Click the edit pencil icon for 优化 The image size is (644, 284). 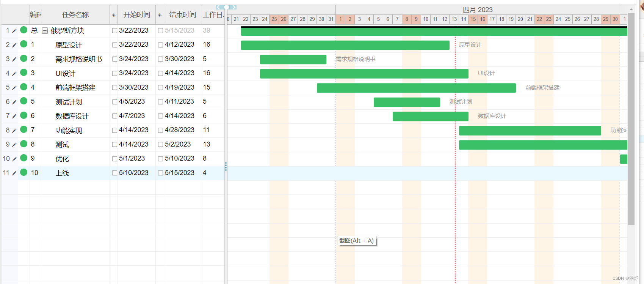(14, 159)
